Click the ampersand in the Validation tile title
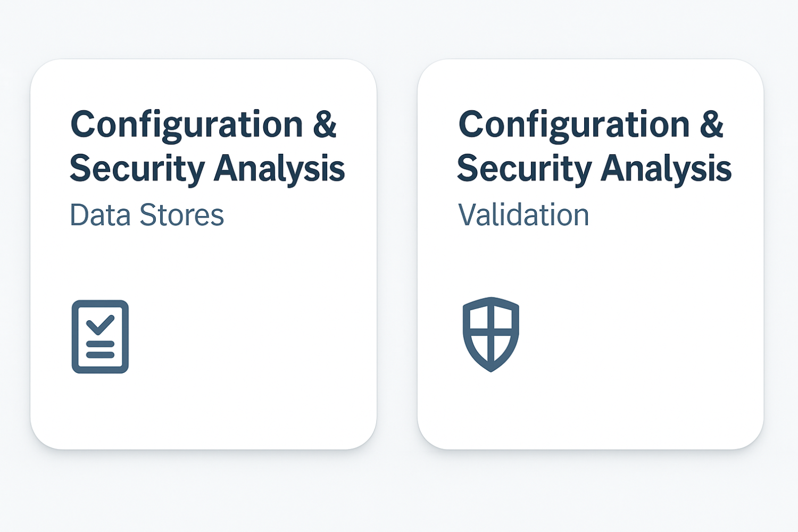 pos(712,124)
